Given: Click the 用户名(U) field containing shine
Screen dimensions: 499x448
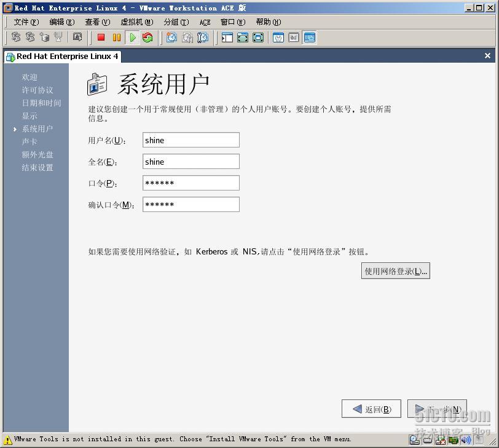Looking at the screenshot, I should [191, 140].
